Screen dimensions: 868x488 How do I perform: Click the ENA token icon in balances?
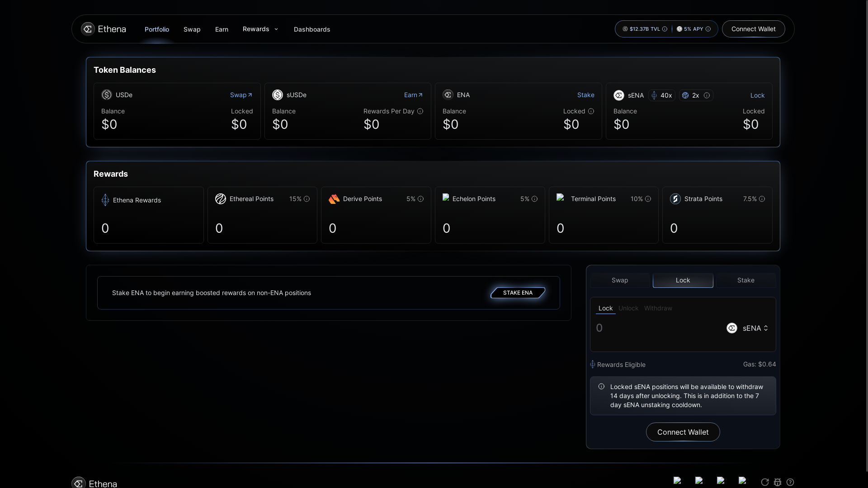tap(448, 95)
